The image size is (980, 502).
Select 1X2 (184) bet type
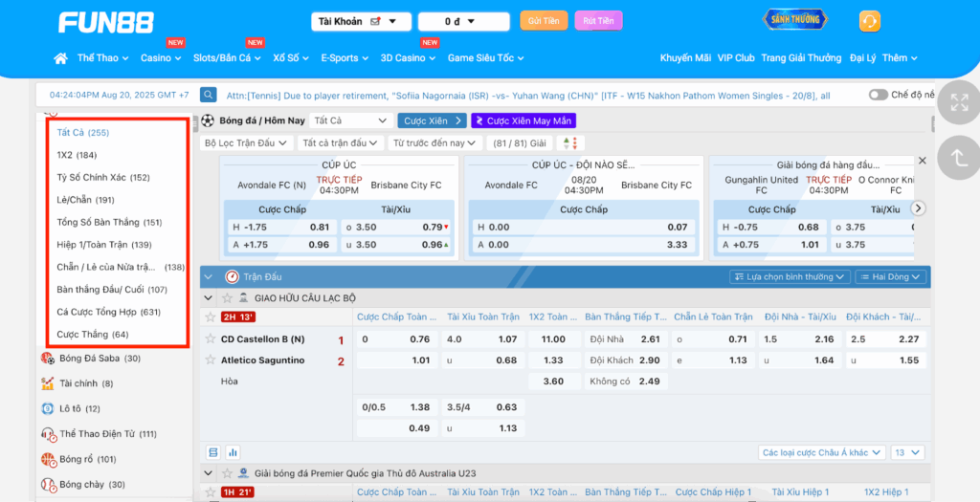77,155
